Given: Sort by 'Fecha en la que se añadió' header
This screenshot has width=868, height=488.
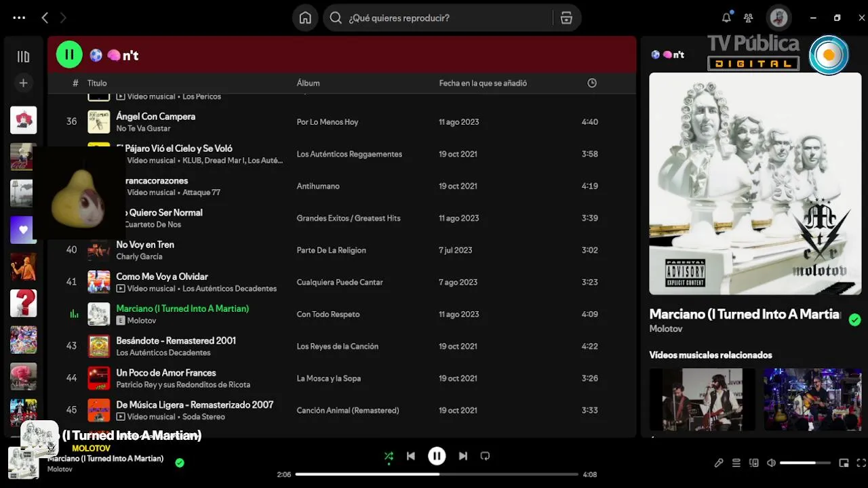Looking at the screenshot, I should [483, 83].
